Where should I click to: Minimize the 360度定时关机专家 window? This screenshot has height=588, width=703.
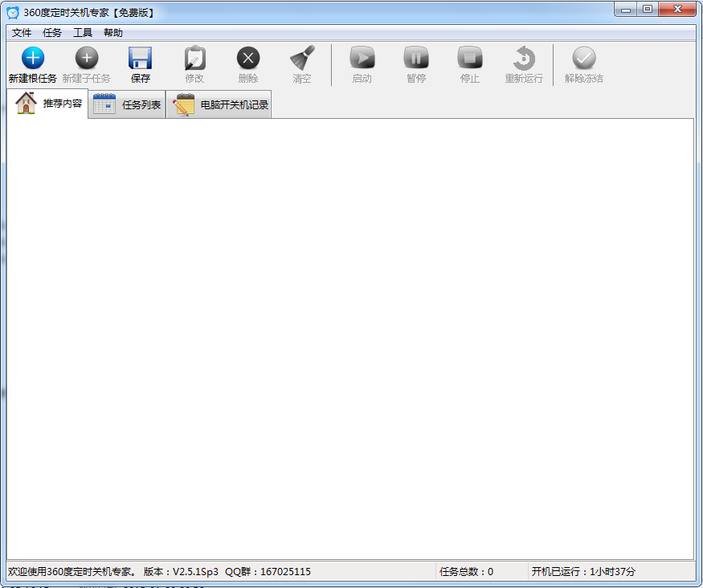pyautogui.click(x=626, y=10)
